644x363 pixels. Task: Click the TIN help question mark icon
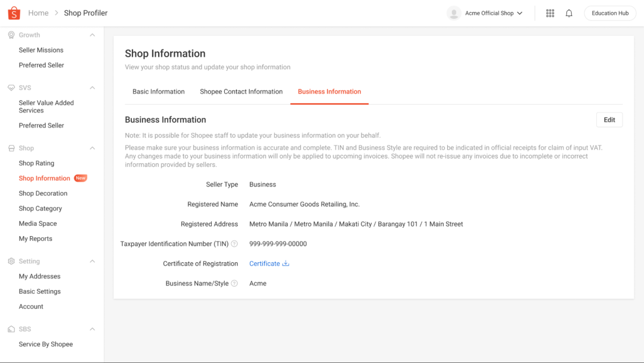(234, 244)
